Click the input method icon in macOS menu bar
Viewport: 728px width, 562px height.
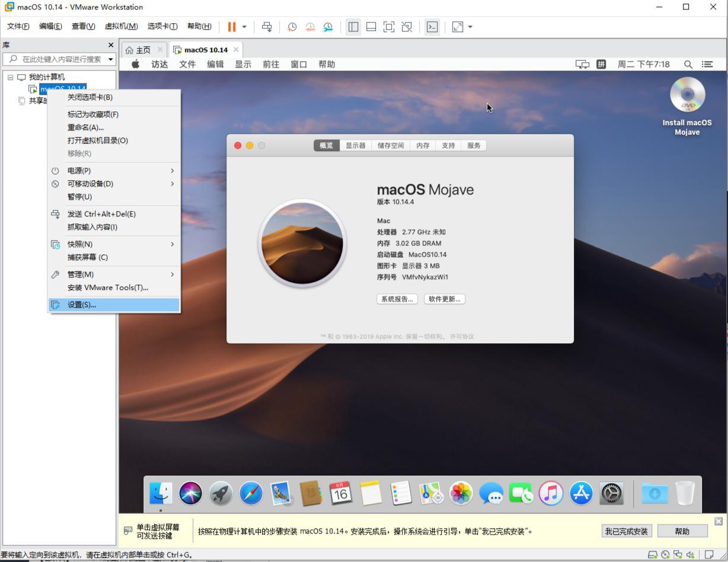pyautogui.click(x=601, y=64)
